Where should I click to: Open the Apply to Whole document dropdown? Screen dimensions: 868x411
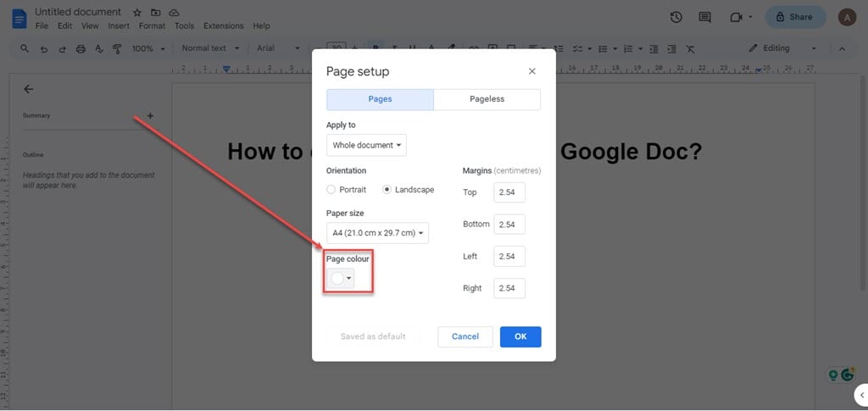click(x=366, y=145)
